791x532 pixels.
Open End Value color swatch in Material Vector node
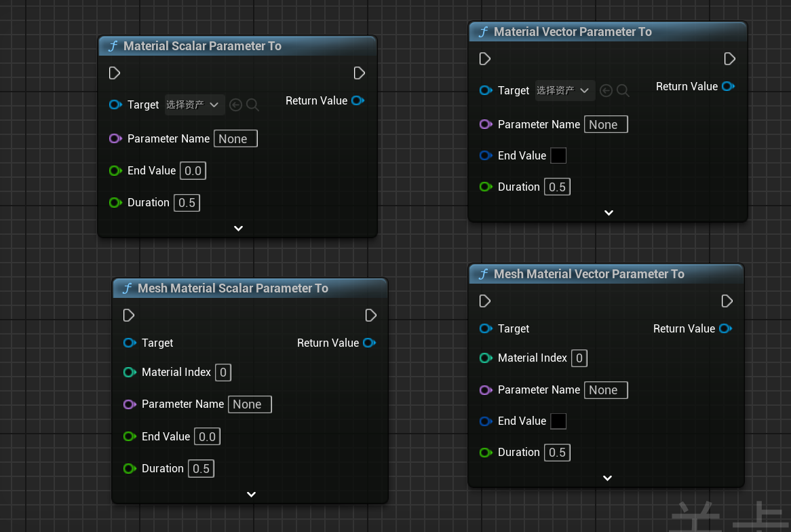click(x=558, y=155)
